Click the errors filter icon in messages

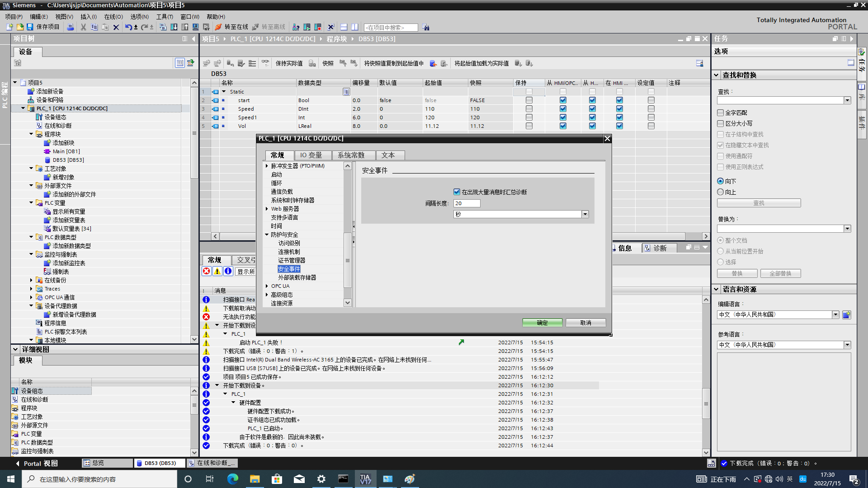click(x=207, y=271)
